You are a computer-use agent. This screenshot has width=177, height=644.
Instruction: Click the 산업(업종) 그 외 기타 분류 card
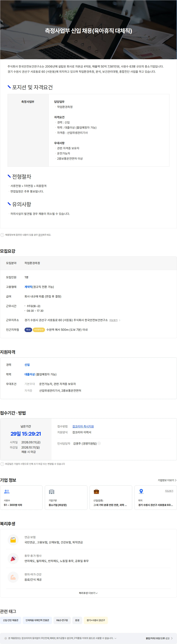coord(111,497)
